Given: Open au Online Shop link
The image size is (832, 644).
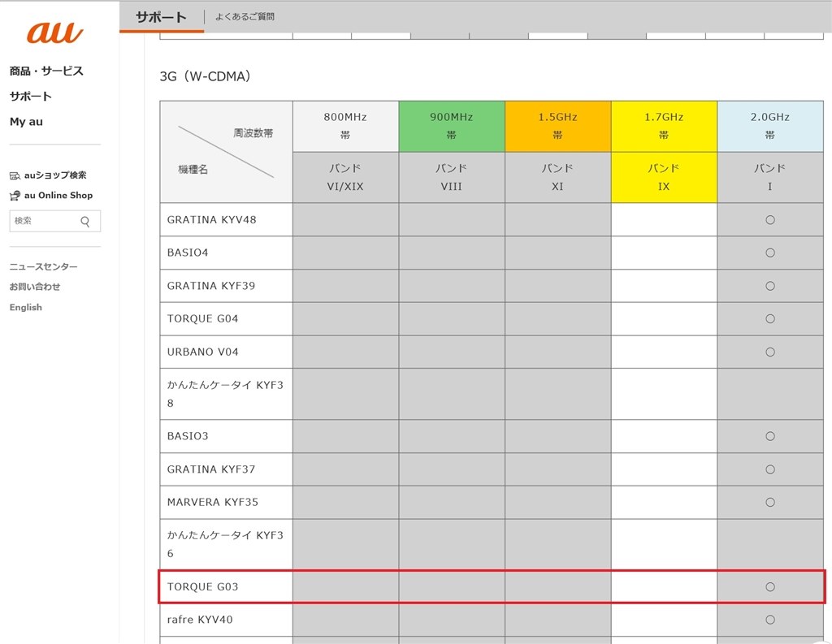Looking at the screenshot, I should pyautogui.click(x=58, y=195).
